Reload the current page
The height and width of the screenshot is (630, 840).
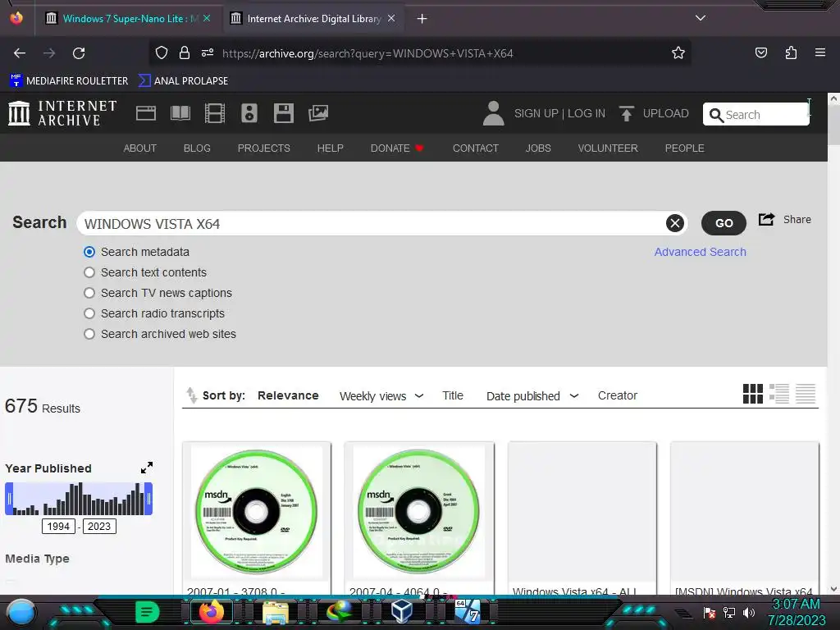79,53
